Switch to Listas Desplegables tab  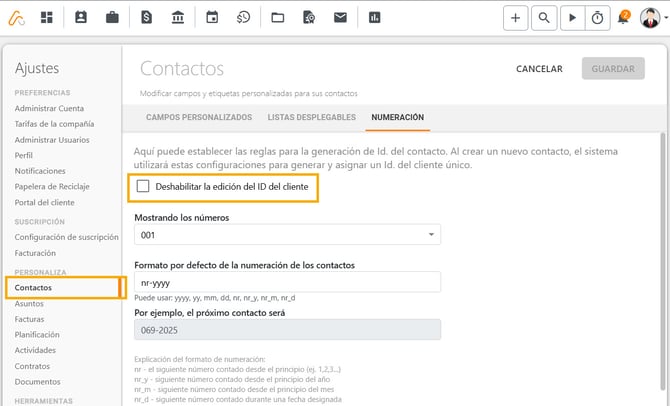[x=311, y=117]
